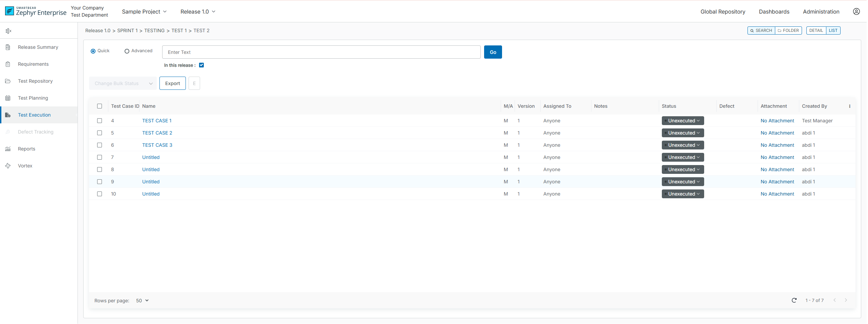Tick the checkbox for TEST CASE 2
The image size is (868, 324).
(x=100, y=133)
